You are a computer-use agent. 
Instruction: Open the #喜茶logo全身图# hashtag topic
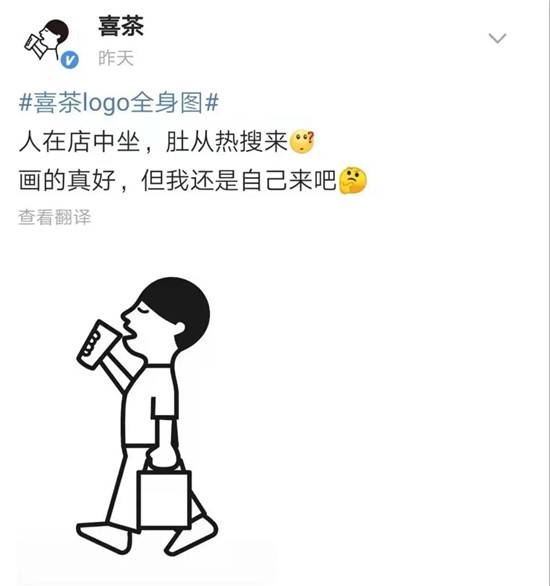click(119, 102)
